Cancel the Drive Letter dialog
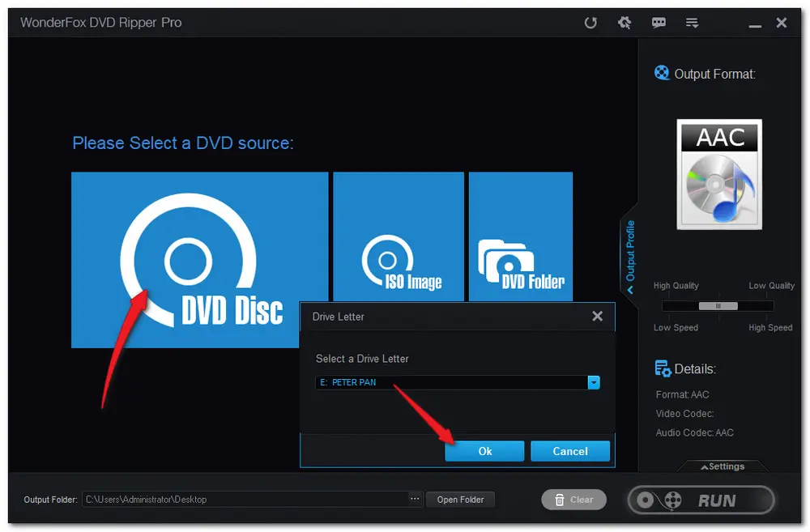 point(570,451)
